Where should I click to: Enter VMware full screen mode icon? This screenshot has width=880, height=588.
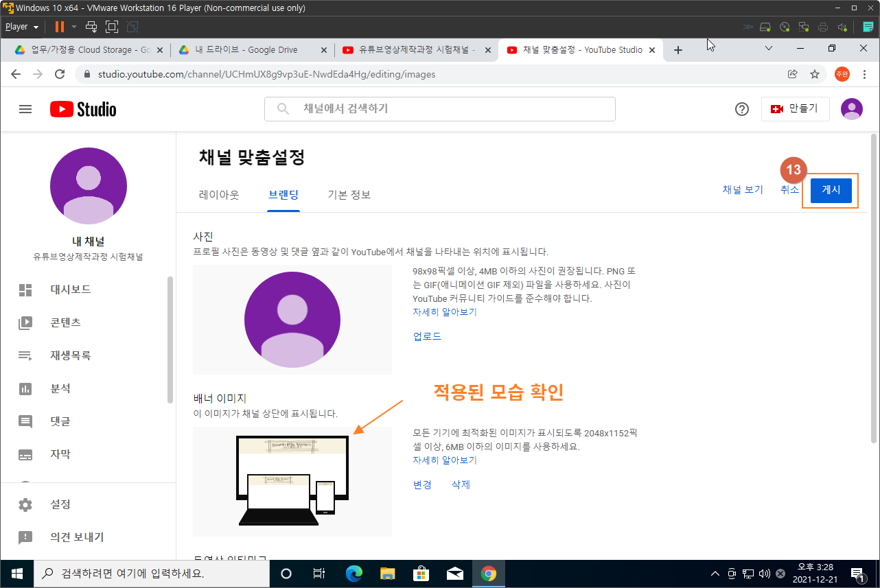coord(112,27)
